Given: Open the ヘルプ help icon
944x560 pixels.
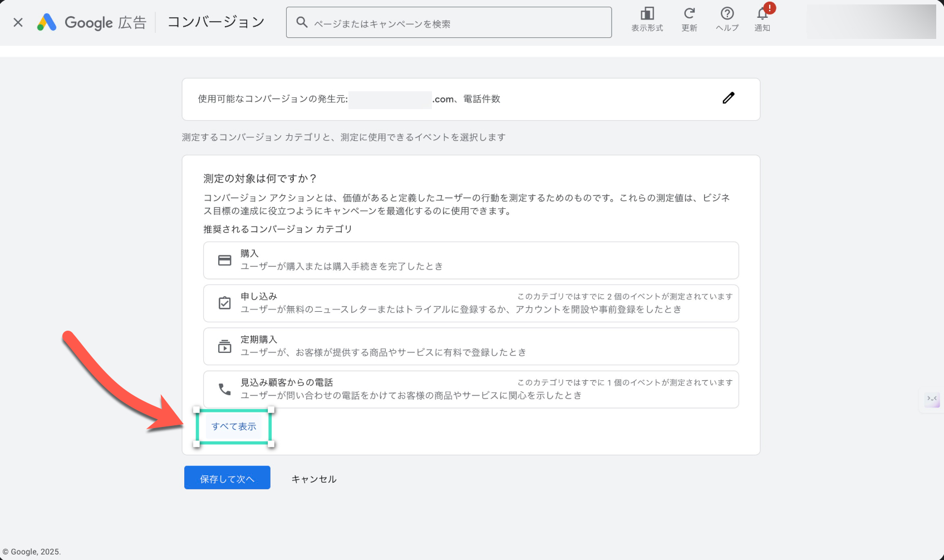Looking at the screenshot, I should click(727, 18).
